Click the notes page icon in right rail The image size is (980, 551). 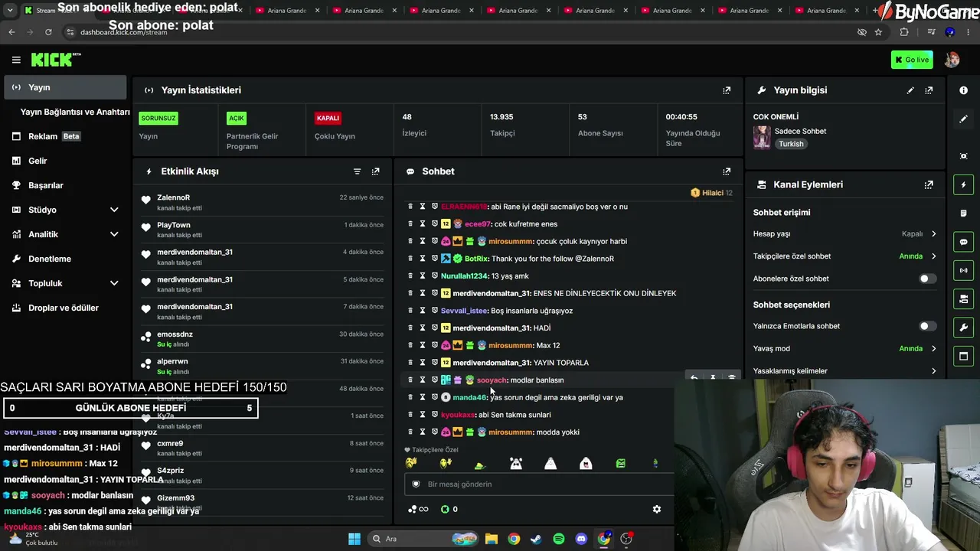pyautogui.click(x=963, y=213)
